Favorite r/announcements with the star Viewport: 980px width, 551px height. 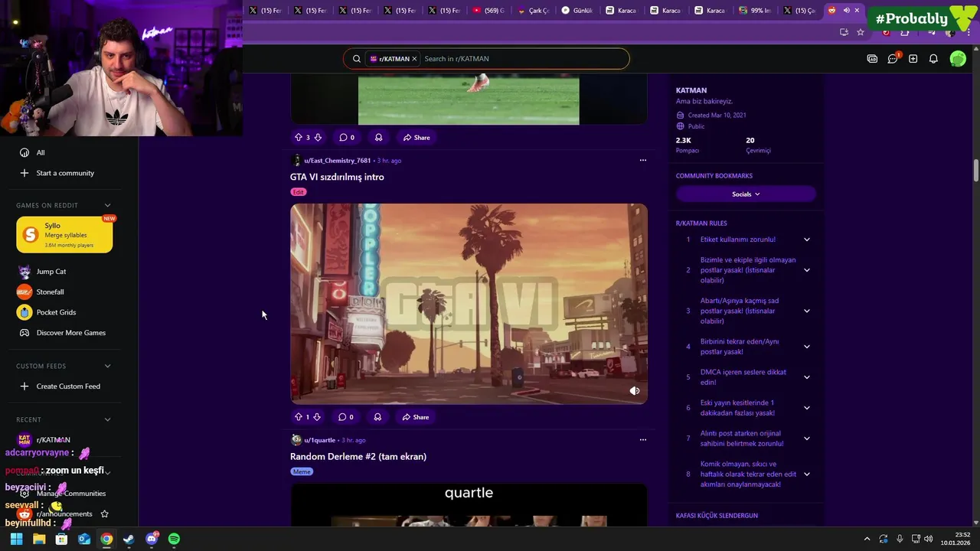105,514
